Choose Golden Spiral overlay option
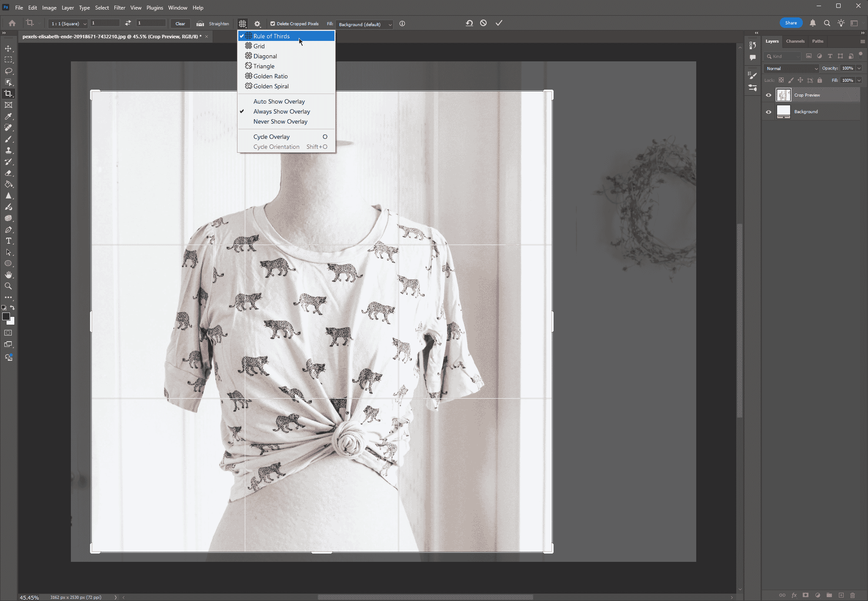868x601 pixels. [x=271, y=86]
